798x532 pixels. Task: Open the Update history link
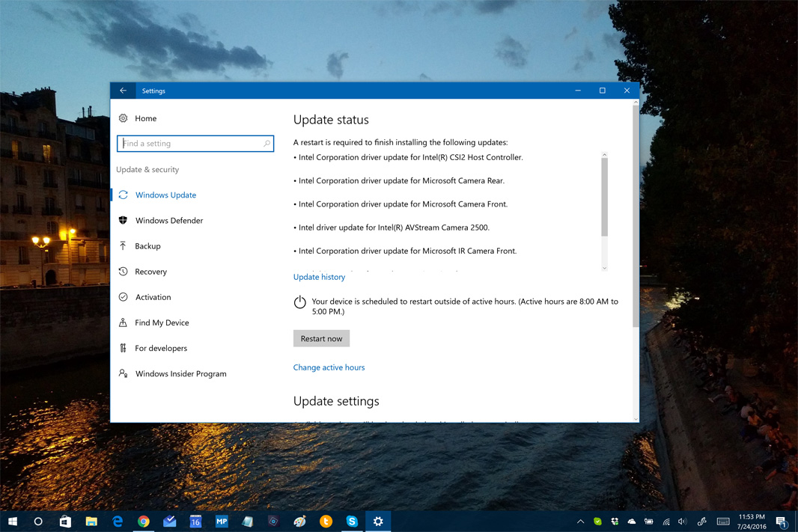(319, 277)
